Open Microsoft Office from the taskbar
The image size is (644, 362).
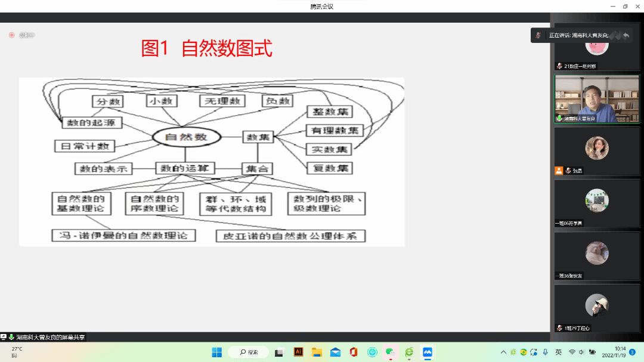tap(354, 352)
